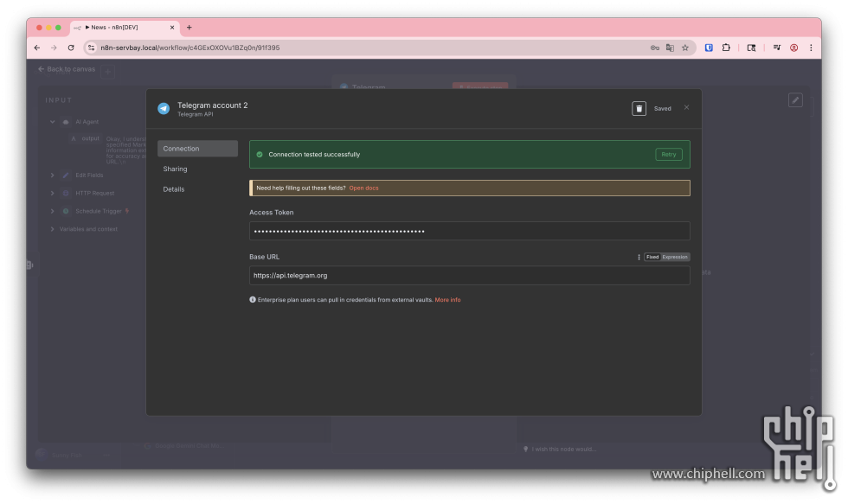Click the 'Telegram API' subtitle text
The image size is (848, 504).
pyautogui.click(x=196, y=114)
